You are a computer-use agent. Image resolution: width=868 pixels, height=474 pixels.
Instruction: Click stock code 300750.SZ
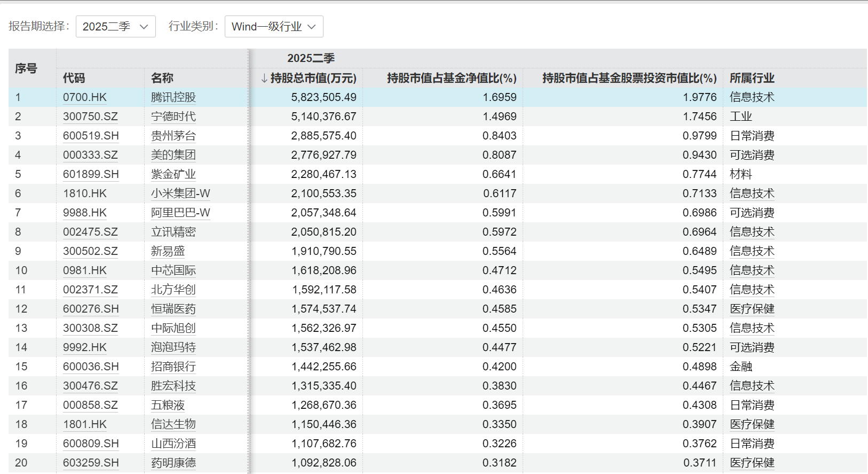tap(90, 116)
